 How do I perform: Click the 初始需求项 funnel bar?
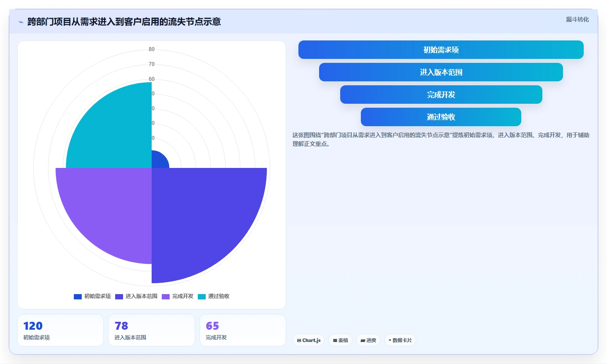click(x=441, y=50)
